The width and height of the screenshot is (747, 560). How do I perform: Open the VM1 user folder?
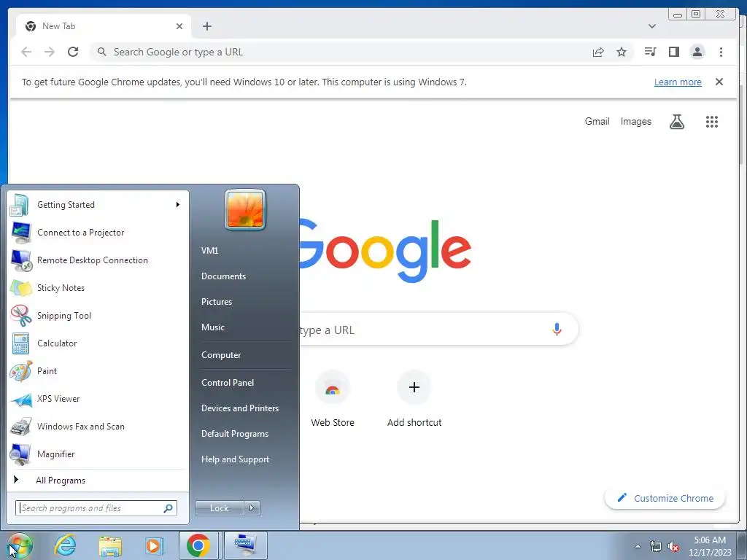tap(209, 251)
